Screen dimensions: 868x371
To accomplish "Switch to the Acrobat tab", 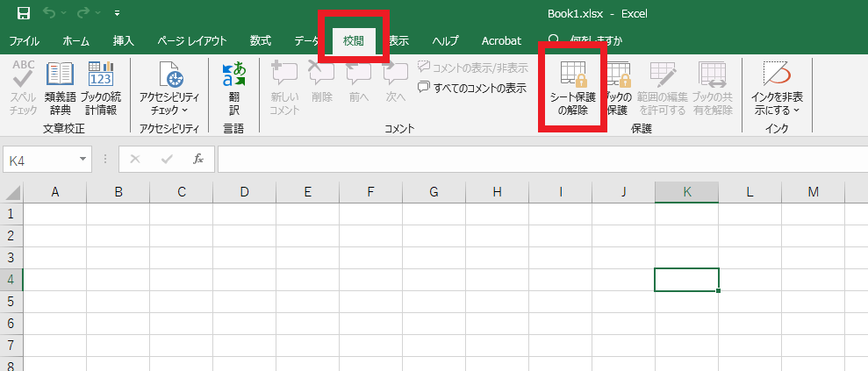I will (501, 41).
